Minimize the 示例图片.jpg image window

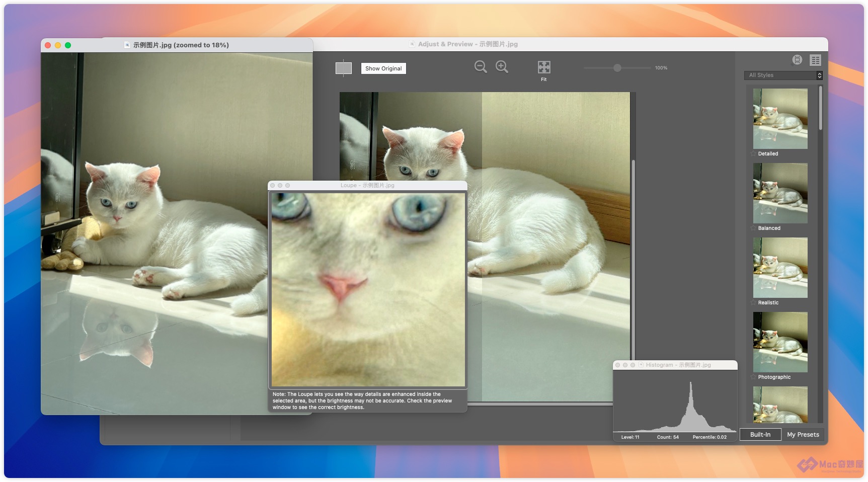click(x=58, y=45)
